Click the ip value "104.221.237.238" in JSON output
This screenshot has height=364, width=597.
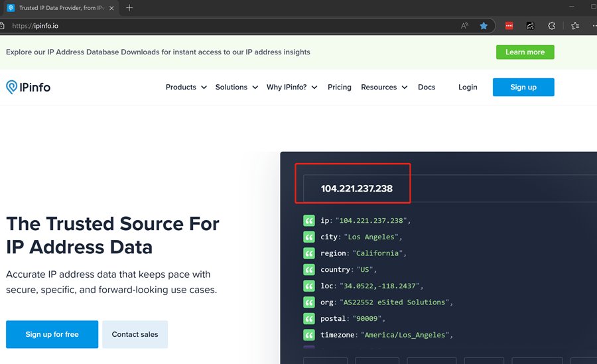click(371, 221)
